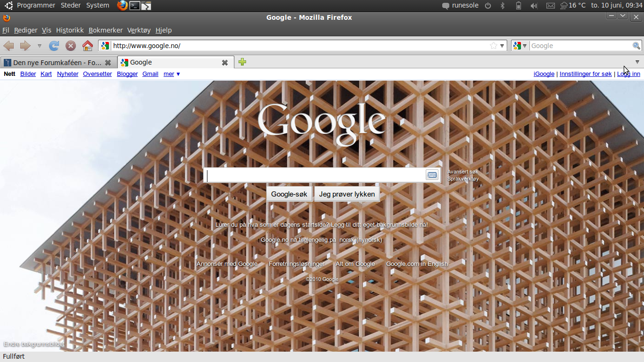This screenshot has width=644, height=362.
Task: Close the Den nye Forumkaféen tab
Action: point(108,62)
